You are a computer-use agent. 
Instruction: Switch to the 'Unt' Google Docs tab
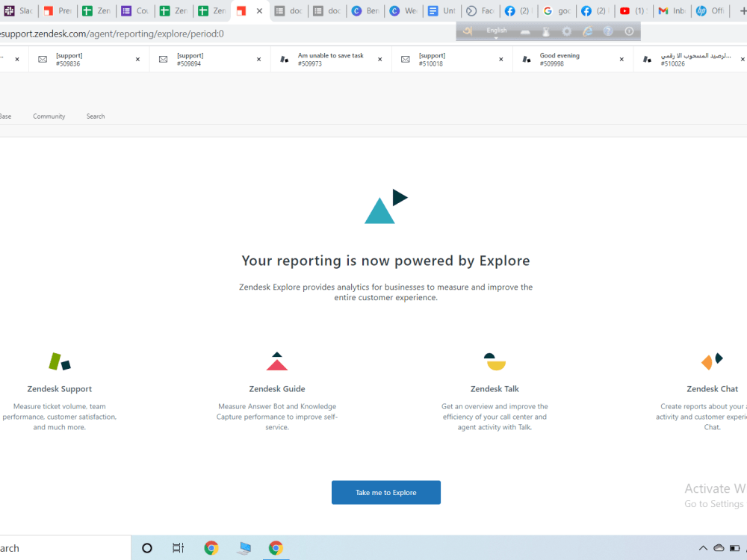(441, 10)
